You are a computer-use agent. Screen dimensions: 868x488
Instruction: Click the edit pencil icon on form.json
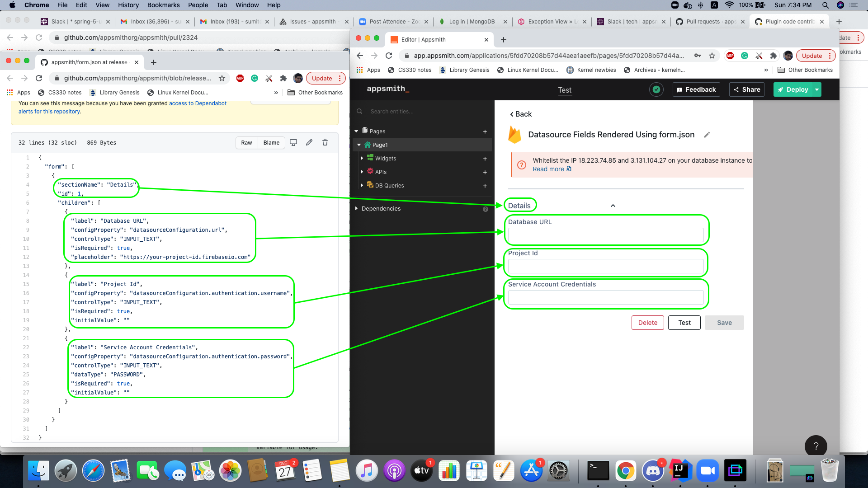coord(309,142)
